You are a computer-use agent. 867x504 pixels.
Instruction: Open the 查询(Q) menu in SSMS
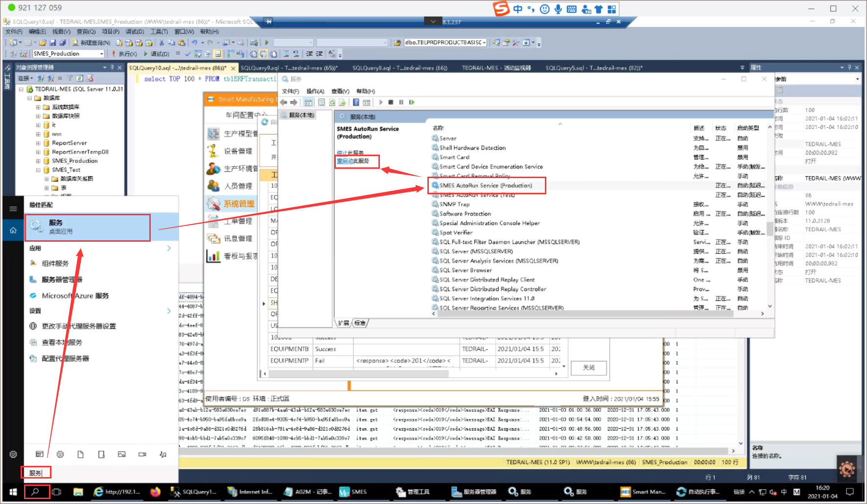click(x=86, y=32)
